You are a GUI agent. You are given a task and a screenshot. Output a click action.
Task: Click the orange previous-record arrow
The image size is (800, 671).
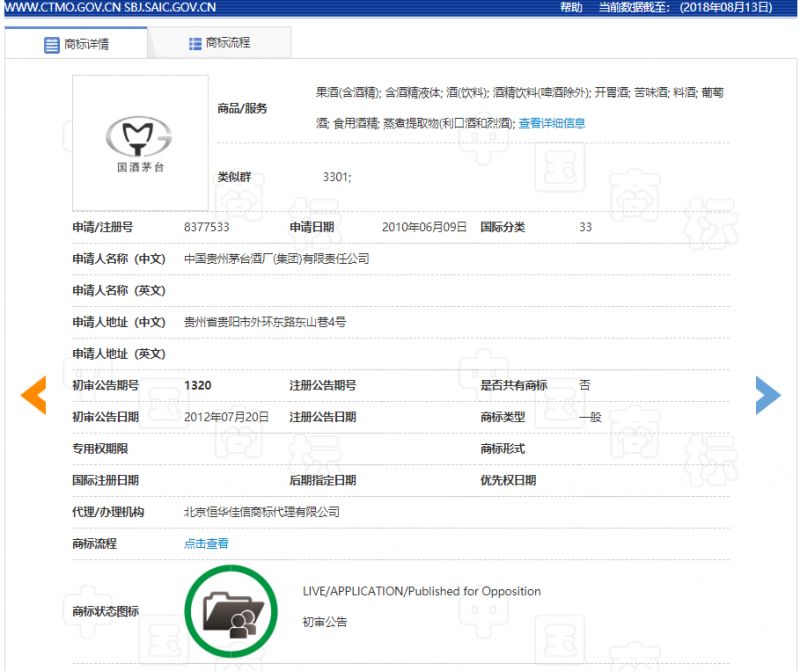(x=34, y=395)
